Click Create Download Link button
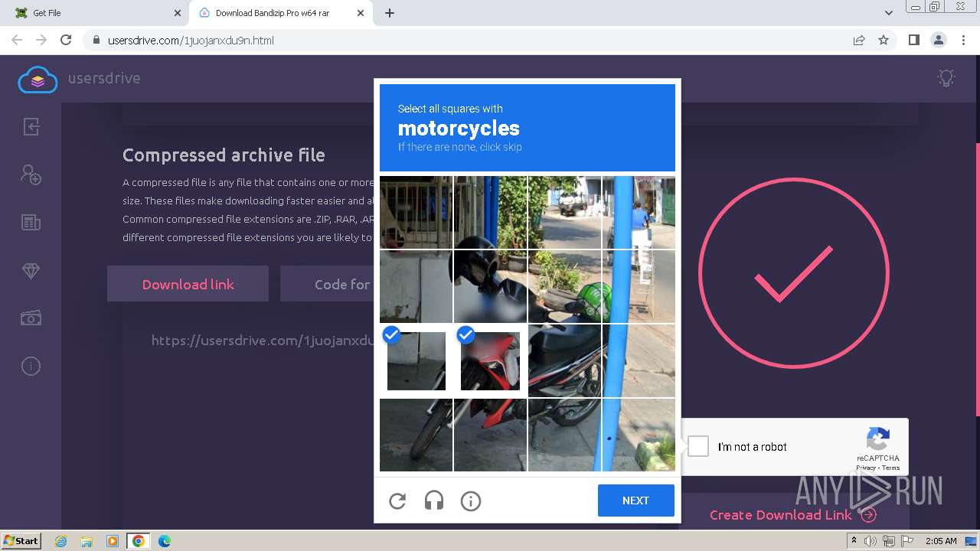Screen dimensions: 980x551 pyautogui.click(x=793, y=515)
